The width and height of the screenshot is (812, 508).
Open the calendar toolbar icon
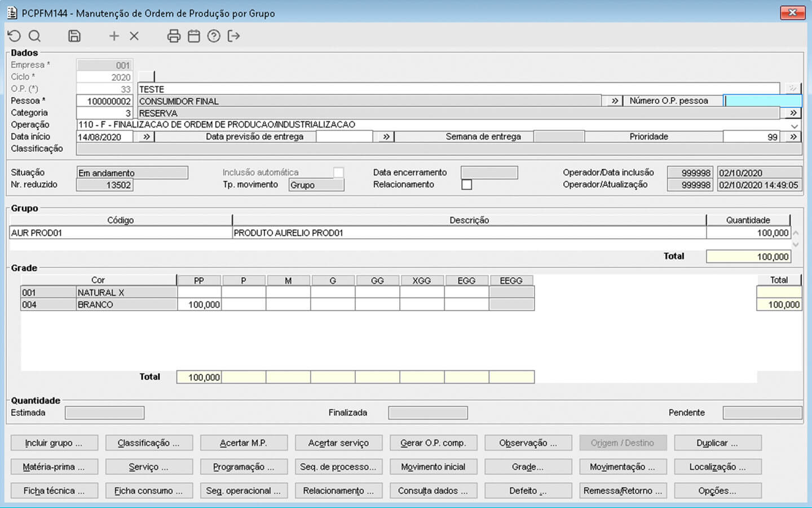(x=194, y=36)
